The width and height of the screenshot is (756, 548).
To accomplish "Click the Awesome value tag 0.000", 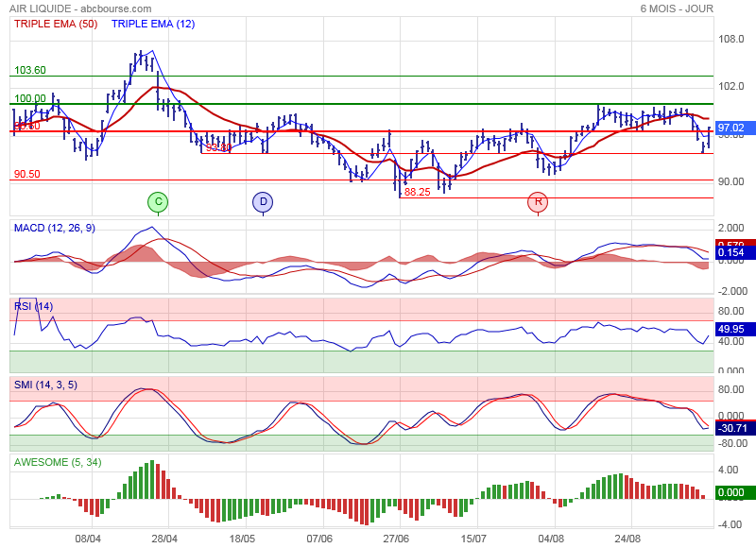I will pos(734,492).
